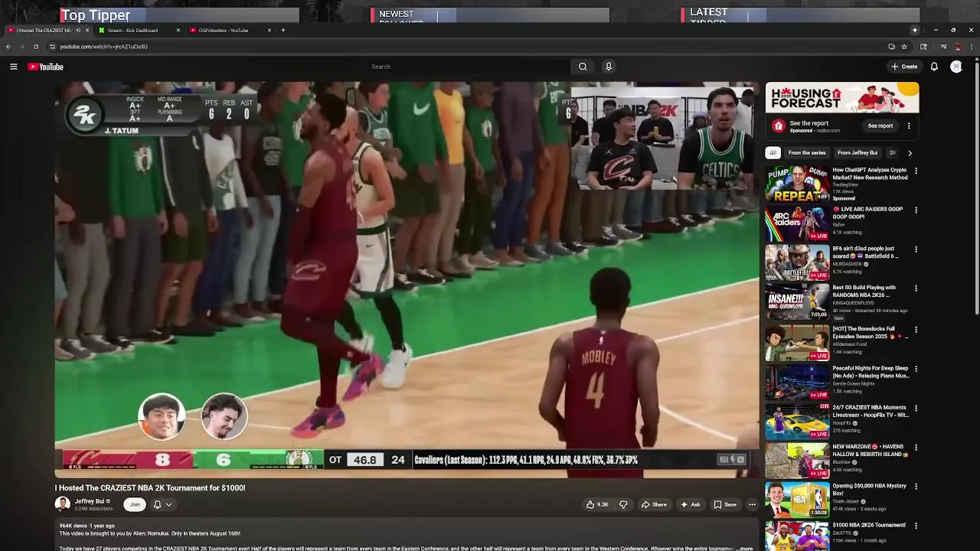Select the From Jeffrey Bui chip

point(857,152)
